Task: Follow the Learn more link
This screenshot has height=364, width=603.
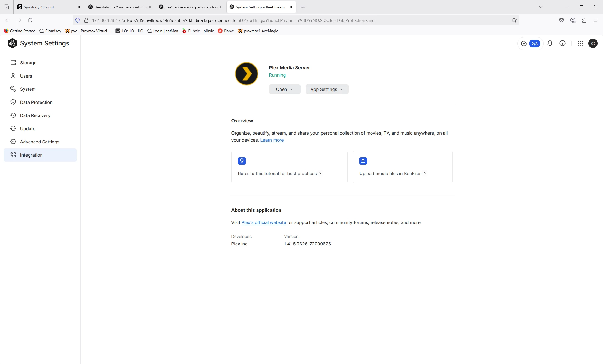Action: [x=272, y=140]
